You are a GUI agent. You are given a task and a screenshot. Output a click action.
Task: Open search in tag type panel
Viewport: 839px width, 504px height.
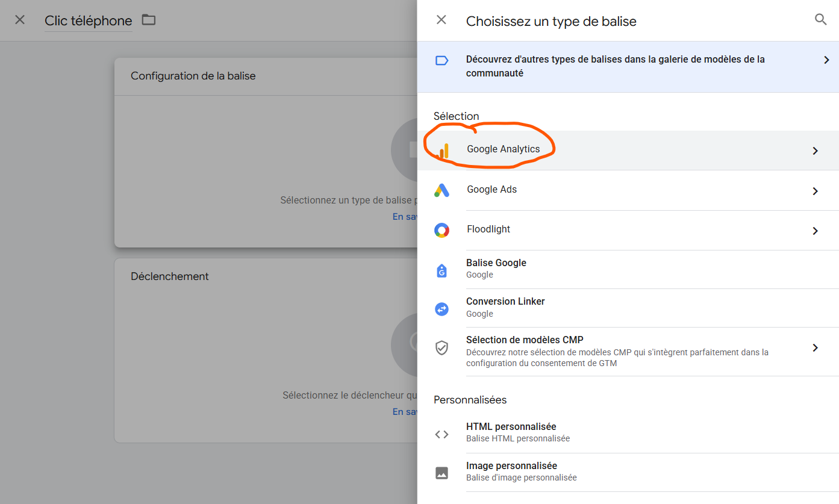point(820,19)
